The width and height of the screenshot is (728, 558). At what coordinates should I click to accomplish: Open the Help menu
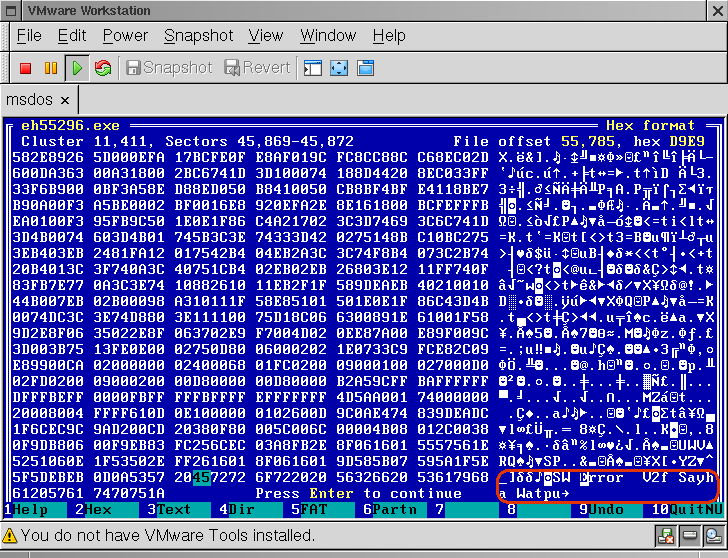coord(389,36)
